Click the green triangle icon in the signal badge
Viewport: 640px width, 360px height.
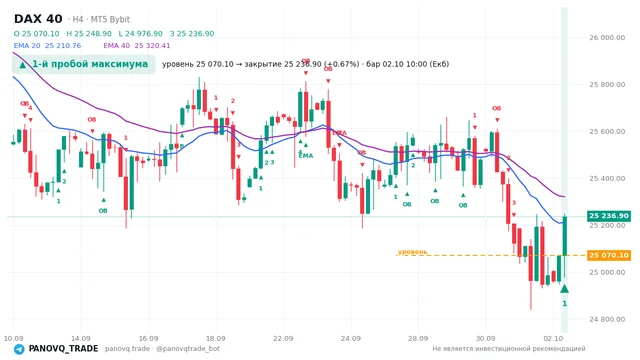coord(23,64)
